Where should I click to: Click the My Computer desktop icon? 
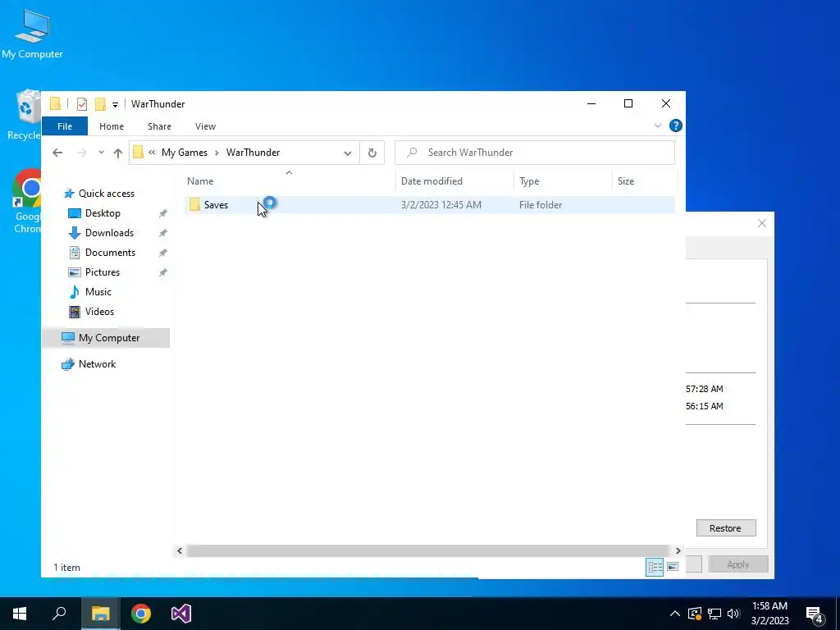click(32, 34)
